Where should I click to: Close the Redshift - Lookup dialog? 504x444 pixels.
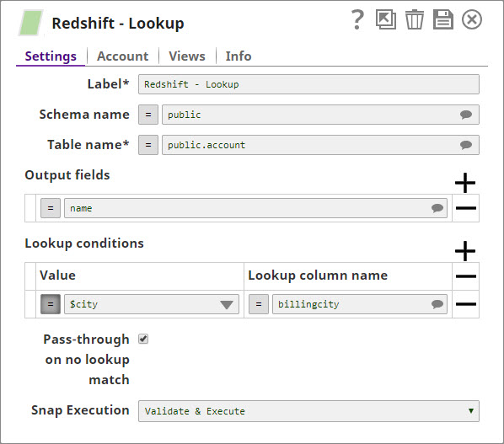(471, 19)
